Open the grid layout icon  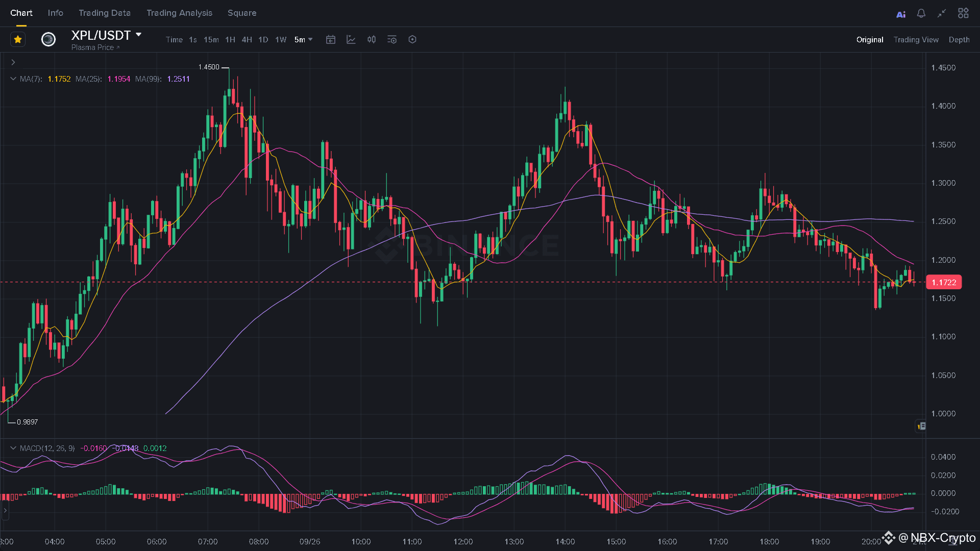point(963,13)
